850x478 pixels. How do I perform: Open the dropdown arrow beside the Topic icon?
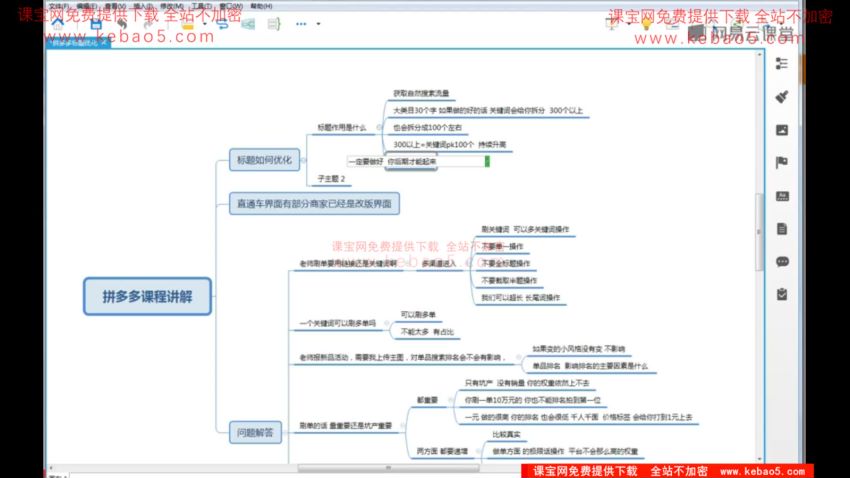pos(204,24)
